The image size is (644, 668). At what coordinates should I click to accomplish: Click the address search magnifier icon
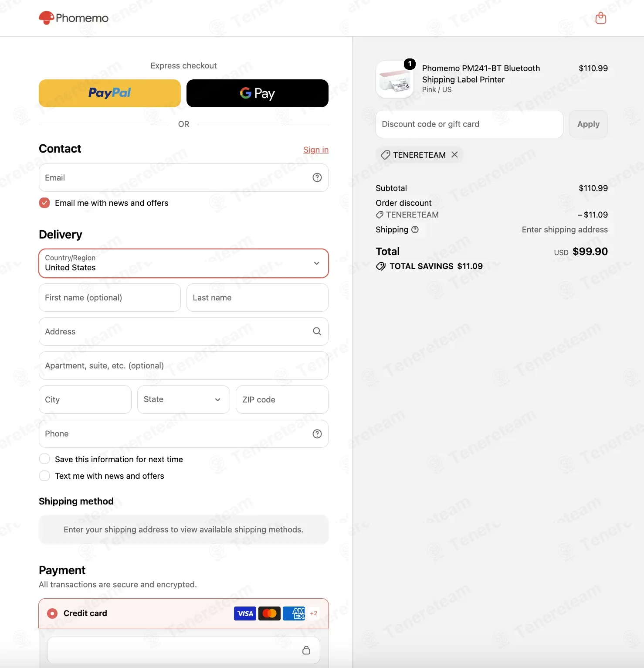click(317, 331)
